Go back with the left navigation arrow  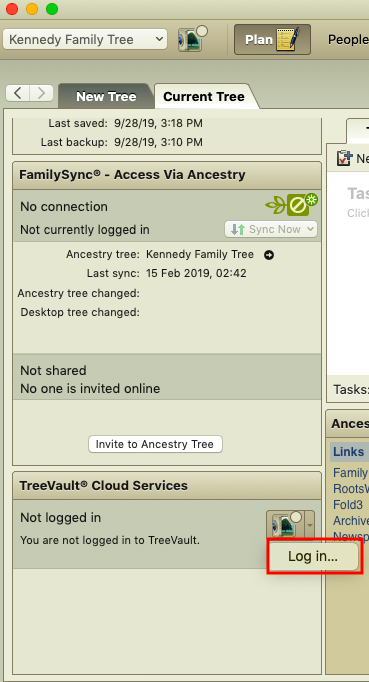[x=17, y=93]
